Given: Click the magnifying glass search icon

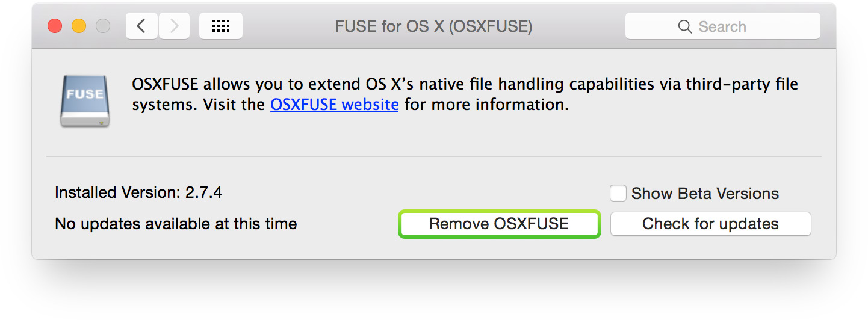Looking at the screenshot, I should [x=685, y=26].
